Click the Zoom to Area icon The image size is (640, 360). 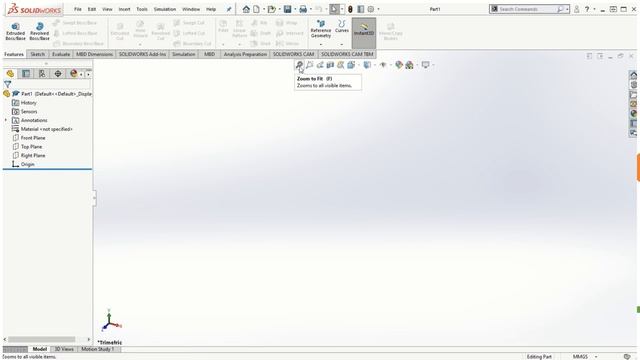click(309, 65)
